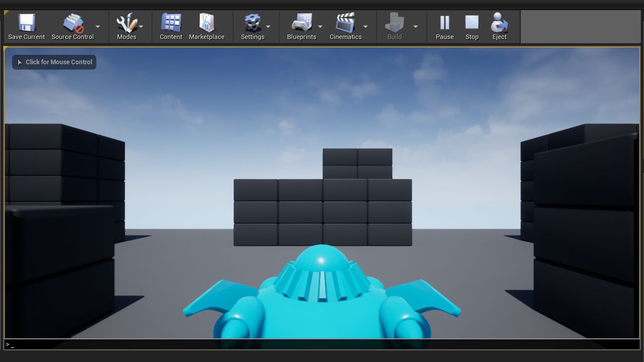644x362 pixels.
Task: Stop the play-in-editor session
Action: 471,23
